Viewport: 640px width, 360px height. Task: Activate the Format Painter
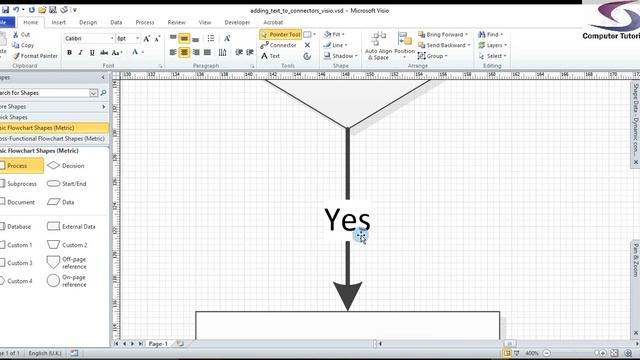35,56
